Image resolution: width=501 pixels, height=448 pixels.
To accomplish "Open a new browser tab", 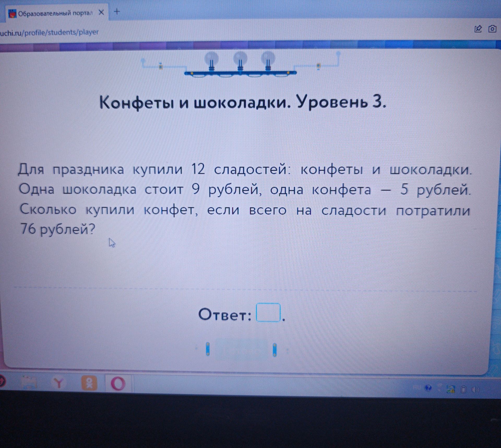I will tap(117, 11).
